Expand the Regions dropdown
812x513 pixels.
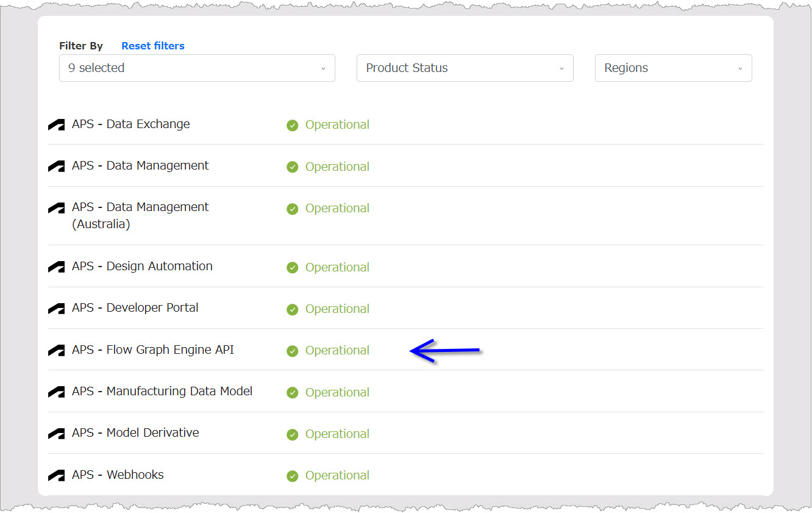pos(673,68)
